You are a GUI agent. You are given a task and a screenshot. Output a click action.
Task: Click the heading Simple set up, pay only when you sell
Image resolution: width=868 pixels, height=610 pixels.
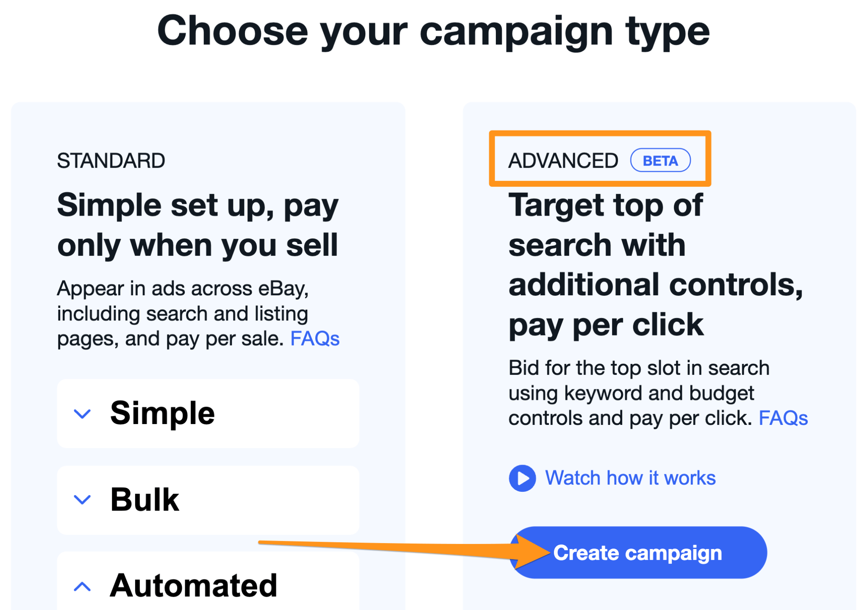coord(197,224)
